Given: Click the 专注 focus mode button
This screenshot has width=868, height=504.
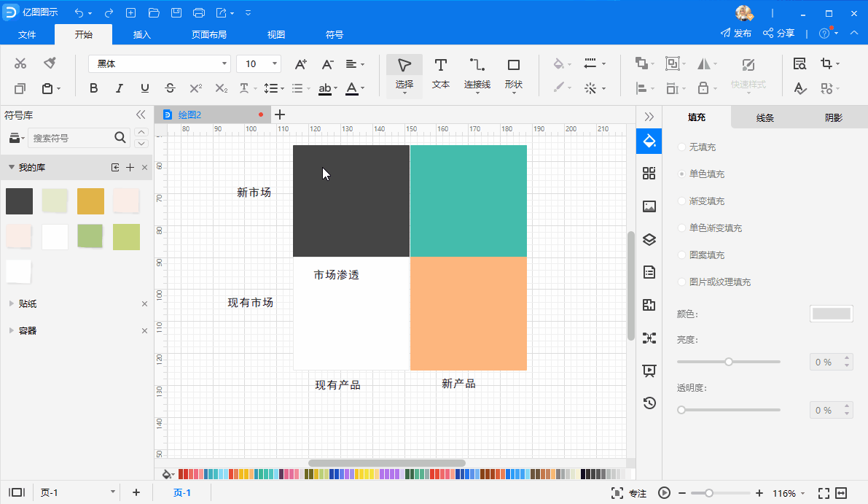Looking at the screenshot, I should [x=628, y=493].
